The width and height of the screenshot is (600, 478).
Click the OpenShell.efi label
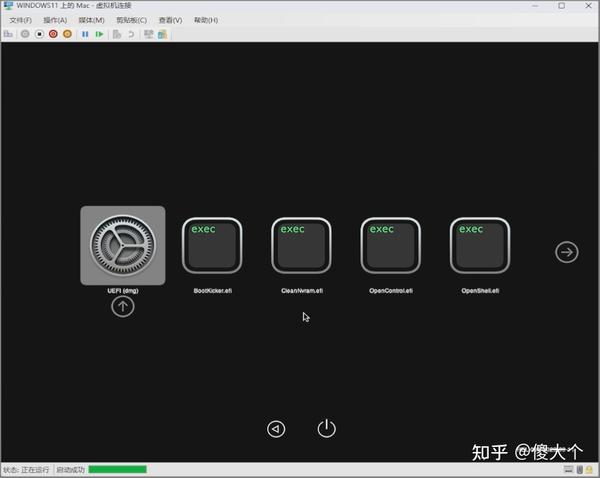point(480,291)
